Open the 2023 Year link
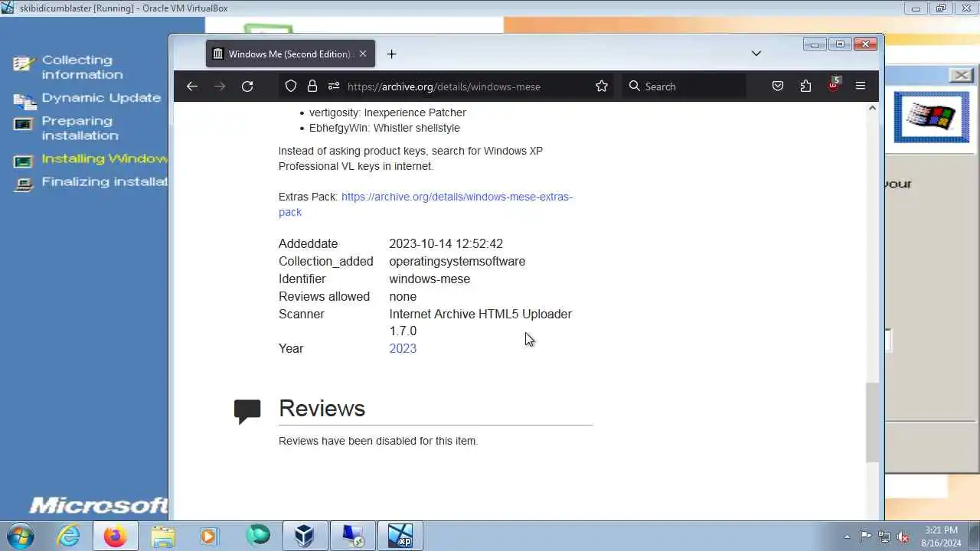Screen dimensions: 980x551 click(403, 348)
